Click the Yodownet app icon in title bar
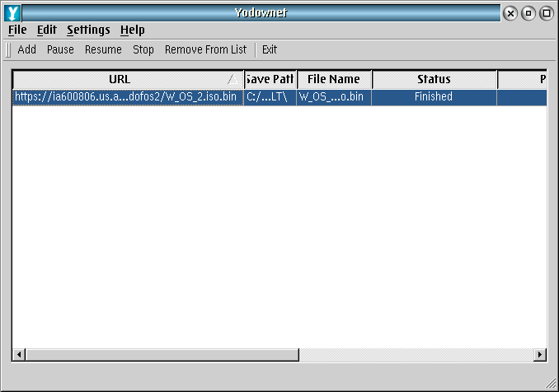 coord(12,12)
